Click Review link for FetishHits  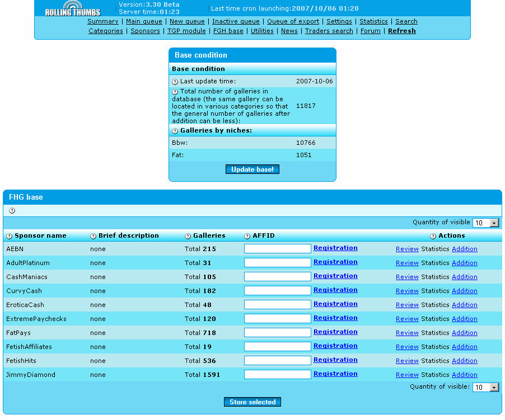[x=407, y=361]
